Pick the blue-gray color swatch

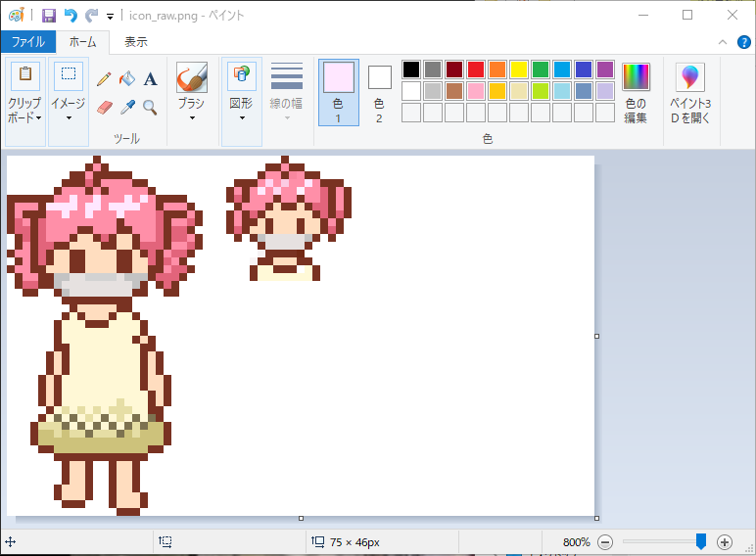click(x=584, y=91)
